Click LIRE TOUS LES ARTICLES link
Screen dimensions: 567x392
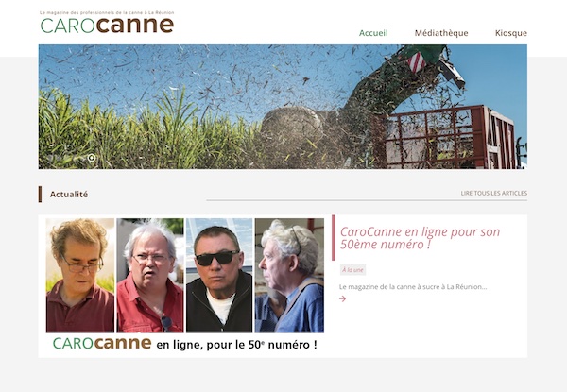coord(494,193)
